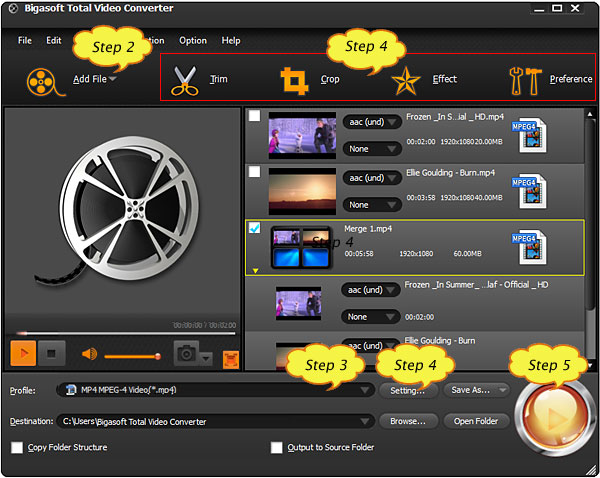600x478 pixels.
Task: Select the Ellie Goulding sunset thumbnail
Action: point(302,191)
